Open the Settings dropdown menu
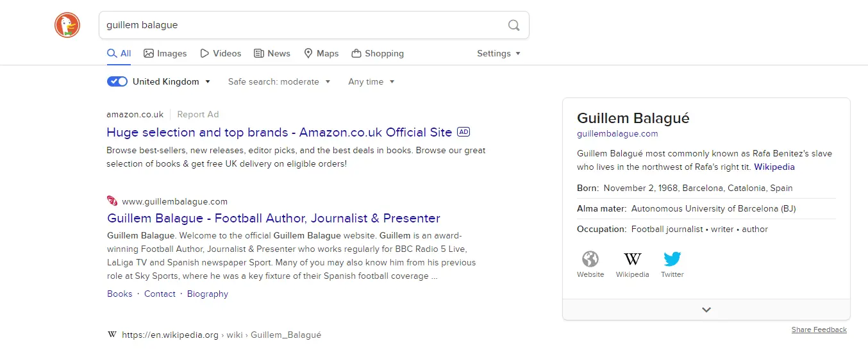This screenshot has width=868, height=350. [x=499, y=53]
